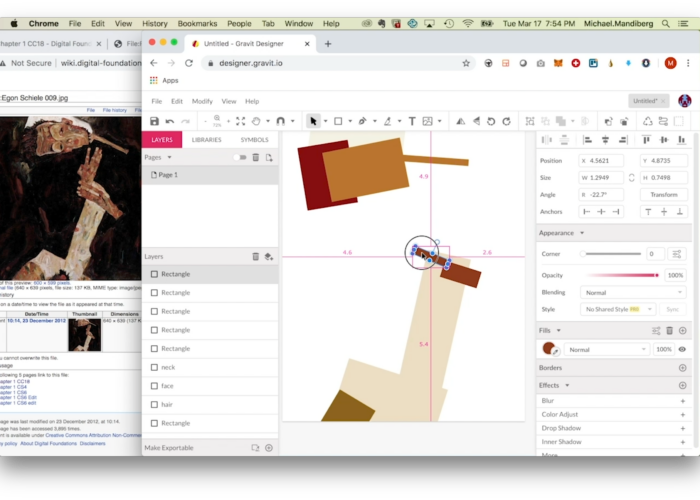
Task: Toggle the magnet snapping icon
Action: point(280,121)
